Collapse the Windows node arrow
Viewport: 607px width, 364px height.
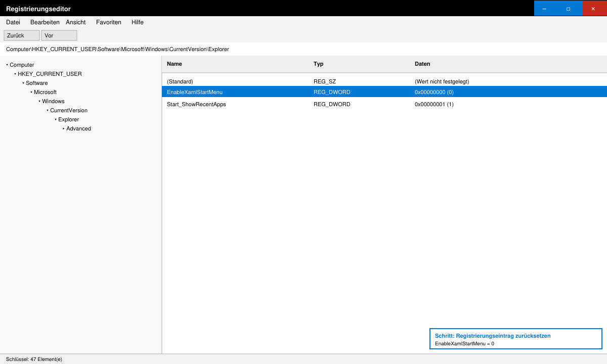39,101
